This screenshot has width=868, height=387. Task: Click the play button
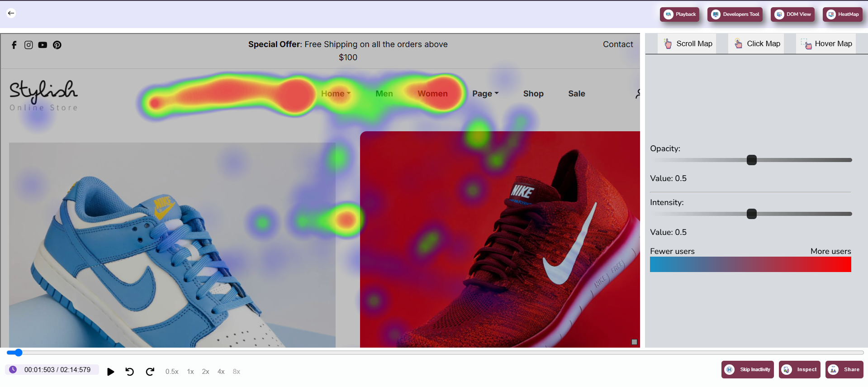pos(110,372)
